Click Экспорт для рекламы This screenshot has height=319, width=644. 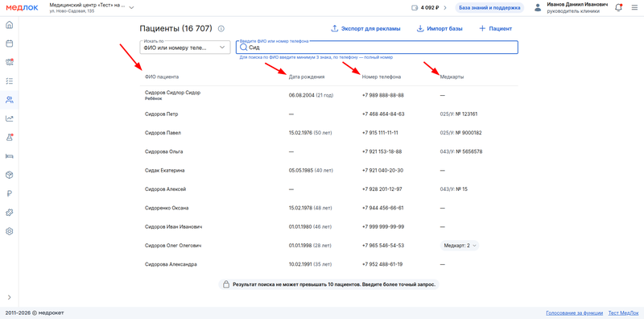click(x=365, y=29)
